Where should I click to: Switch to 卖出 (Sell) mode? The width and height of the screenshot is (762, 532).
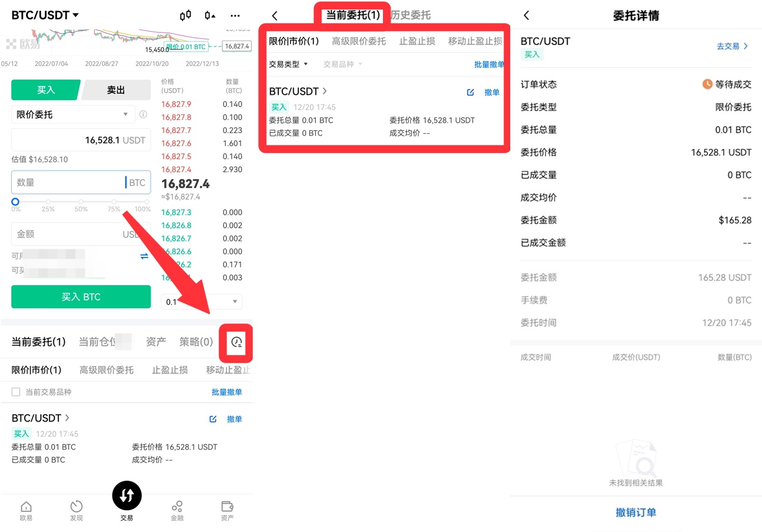tap(115, 90)
